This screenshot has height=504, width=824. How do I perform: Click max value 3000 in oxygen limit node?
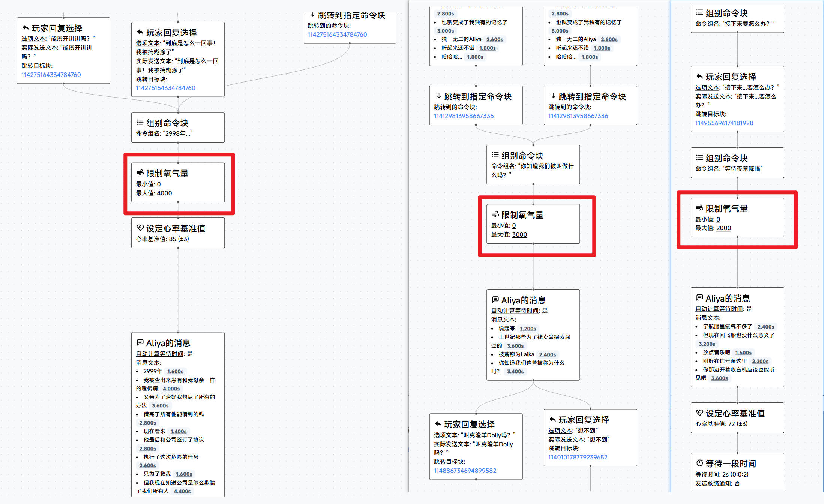(519, 234)
